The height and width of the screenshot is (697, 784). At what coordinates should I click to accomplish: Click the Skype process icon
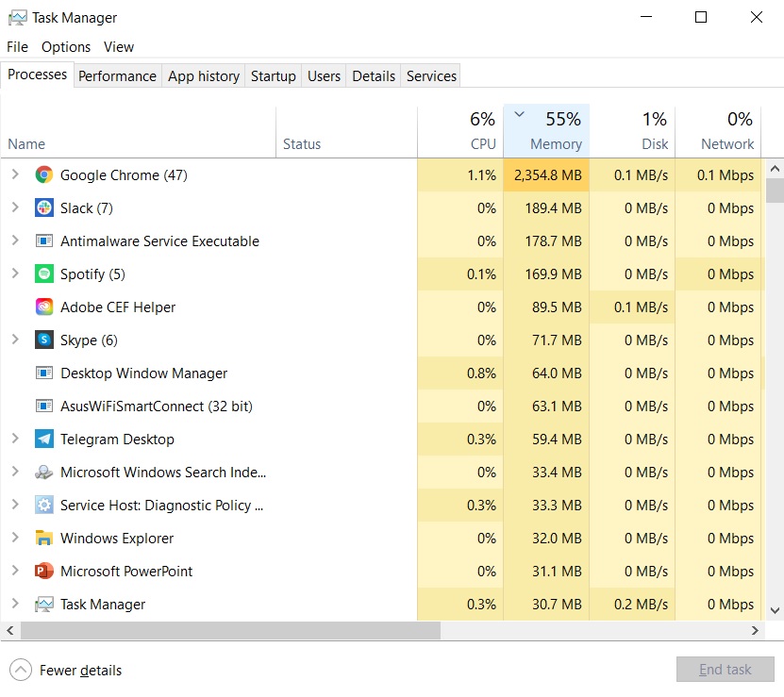(44, 340)
